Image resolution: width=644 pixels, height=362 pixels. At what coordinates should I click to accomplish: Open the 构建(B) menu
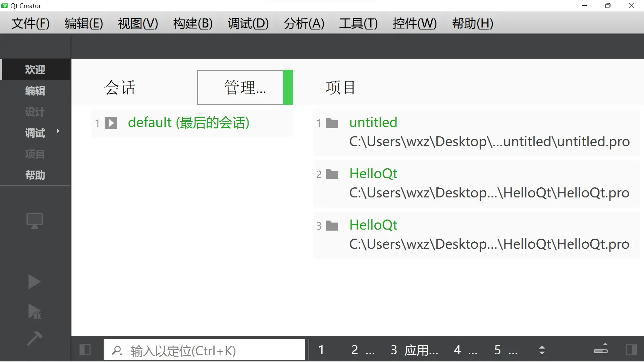[193, 23]
